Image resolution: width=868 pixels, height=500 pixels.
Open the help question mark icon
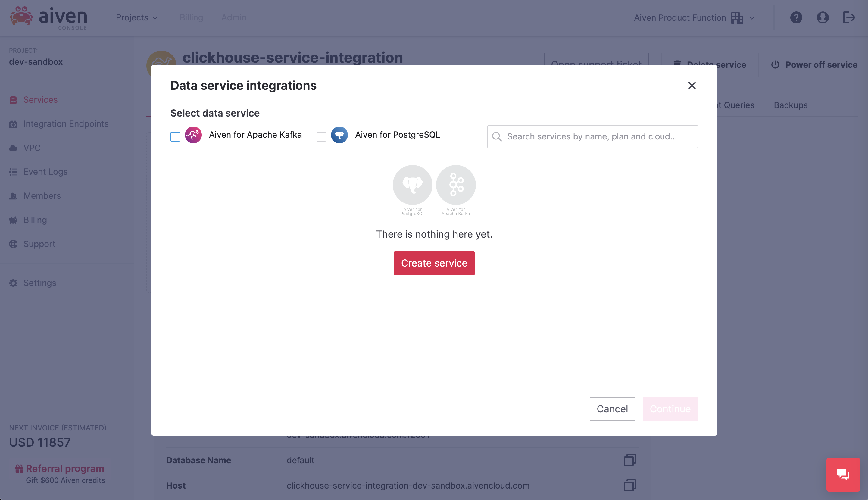click(x=796, y=17)
